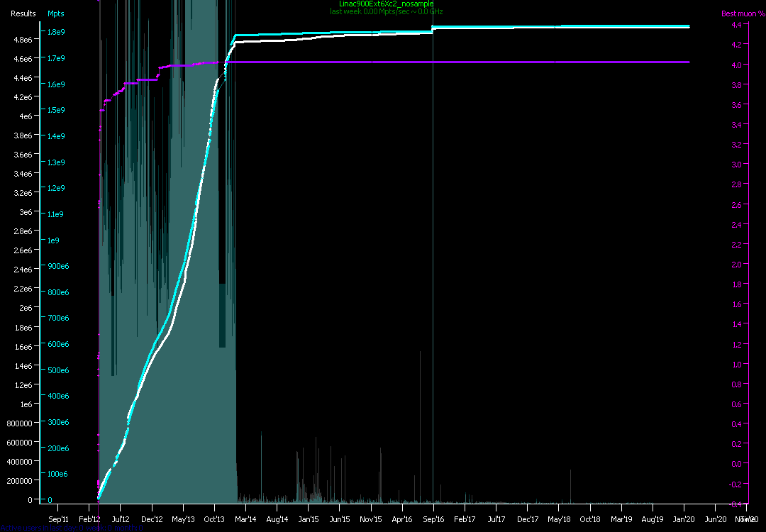Select the Sep'16 date on time axis
The image size is (766, 532).
[x=433, y=519]
